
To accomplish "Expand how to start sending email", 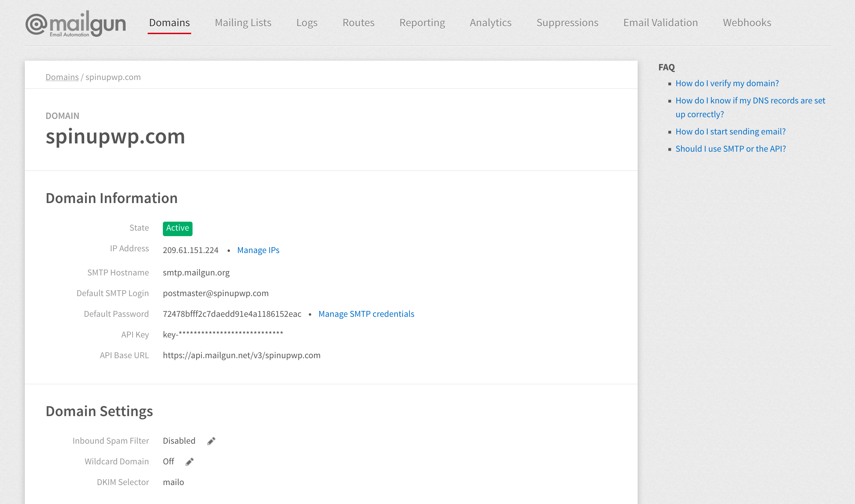I will click(729, 131).
